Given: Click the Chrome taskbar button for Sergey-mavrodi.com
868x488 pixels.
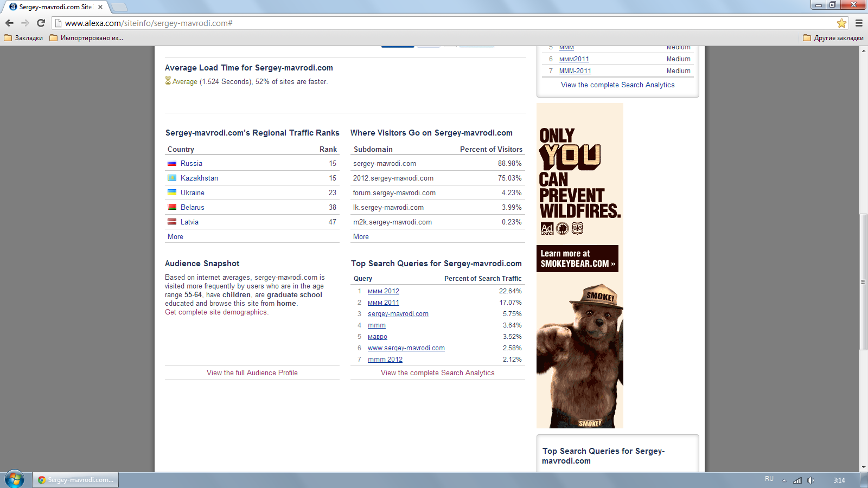Looking at the screenshot, I should tap(75, 480).
